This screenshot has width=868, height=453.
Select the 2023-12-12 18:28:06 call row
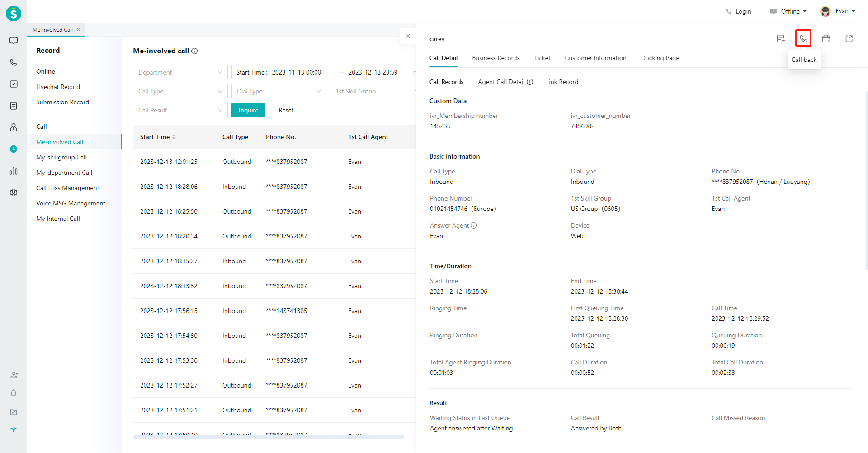274,187
